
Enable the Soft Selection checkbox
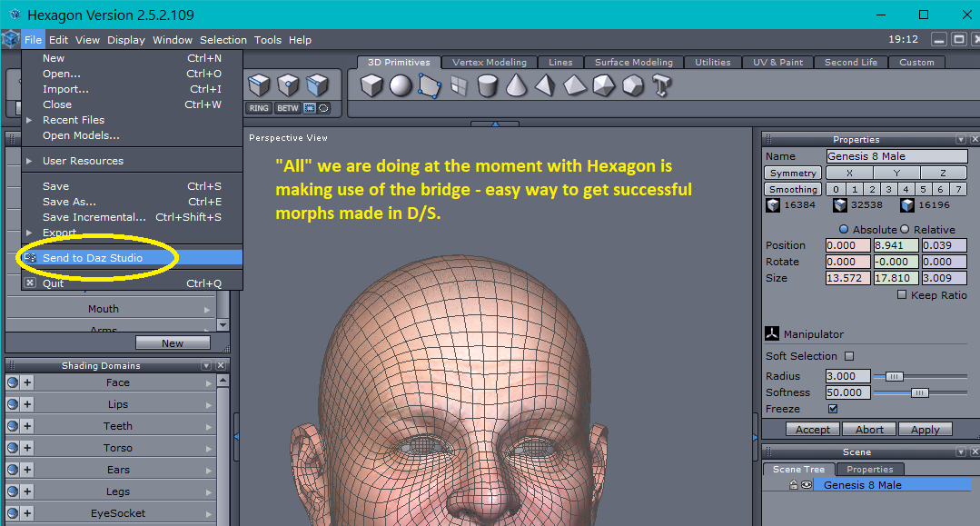point(848,356)
